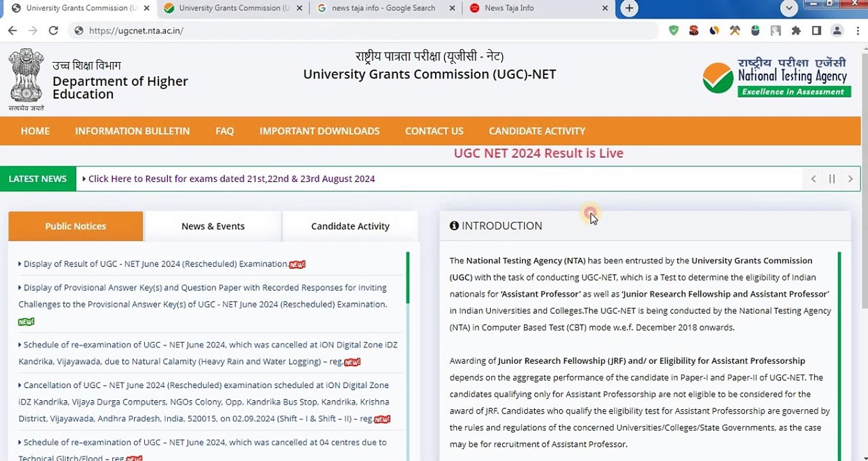The height and width of the screenshot is (461, 868).
Task: Open the red S extension
Action: coord(694,31)
